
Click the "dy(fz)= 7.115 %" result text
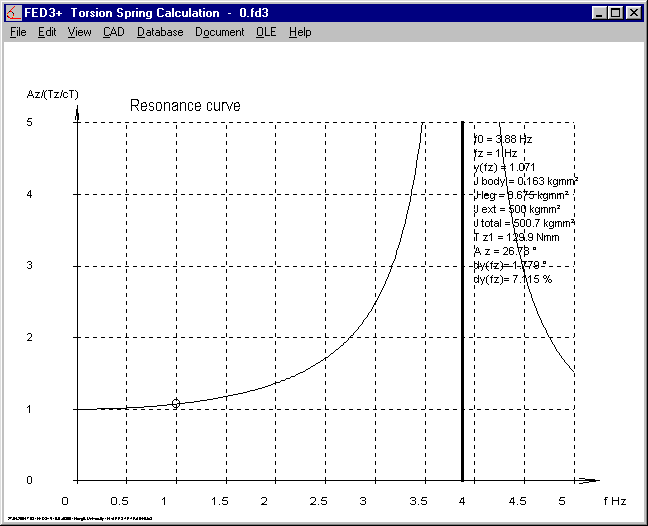coord(512,279)
